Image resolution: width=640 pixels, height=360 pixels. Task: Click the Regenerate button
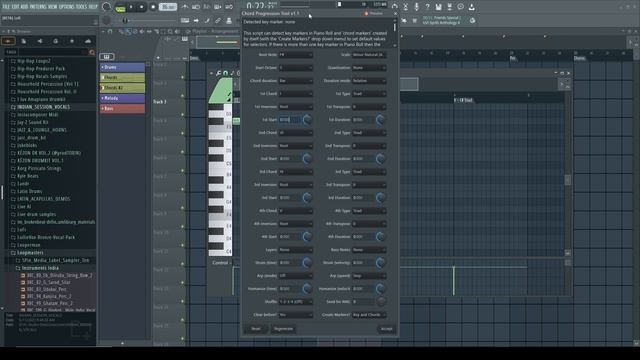tap(283, 329)
